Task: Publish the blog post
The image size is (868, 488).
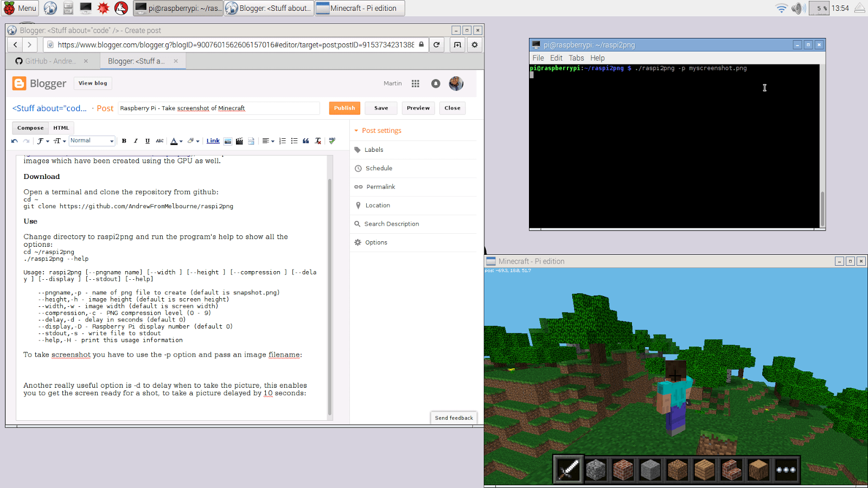Action: tap(344, 108)
